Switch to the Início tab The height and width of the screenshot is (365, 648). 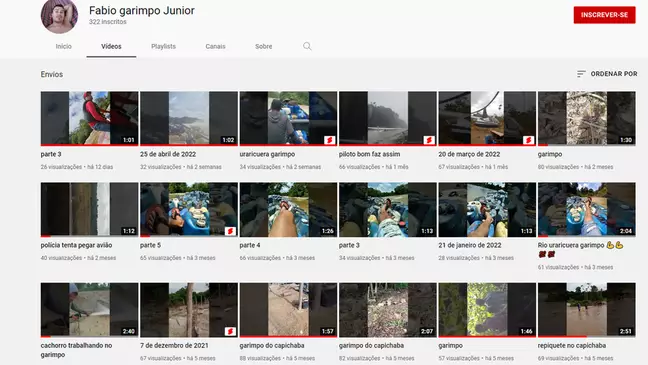click(x=64, y=46)
